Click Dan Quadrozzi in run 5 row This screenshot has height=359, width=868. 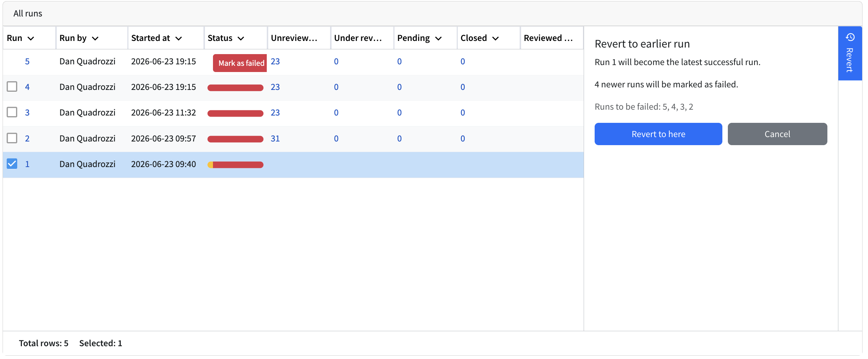[x=87, y=61]
